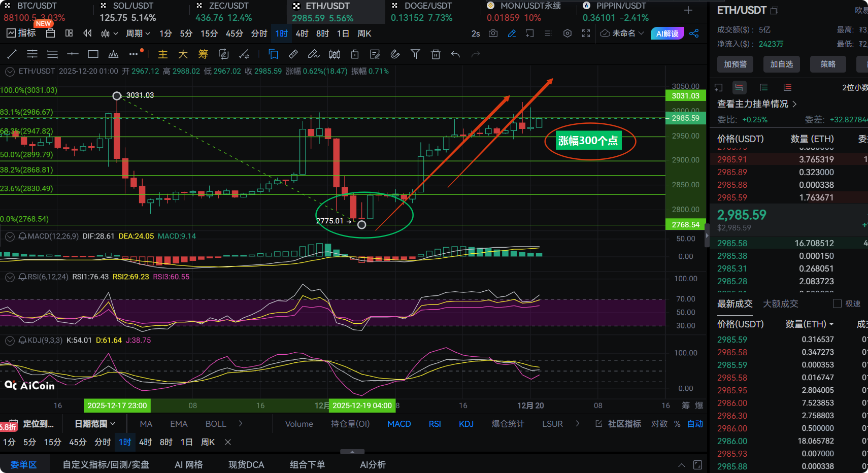Open chart settings hexagon icon
868x473 pixels.
(567, 33)
